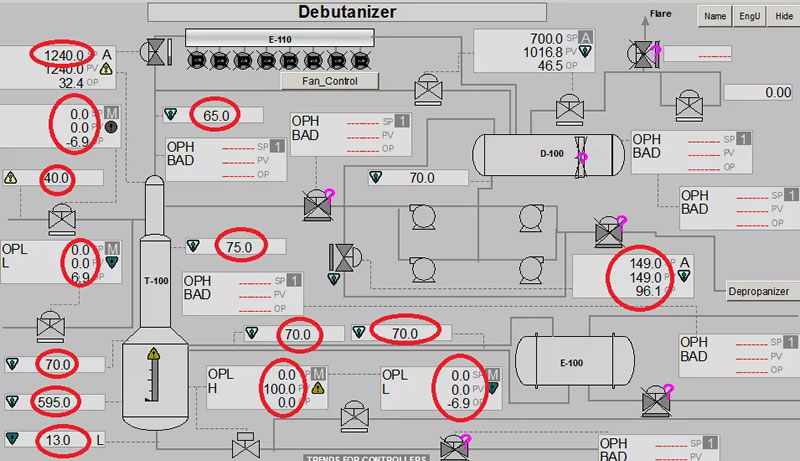
Task: Toggle the A mode indicator on the 149.0 controller
Action: point(685,263)
